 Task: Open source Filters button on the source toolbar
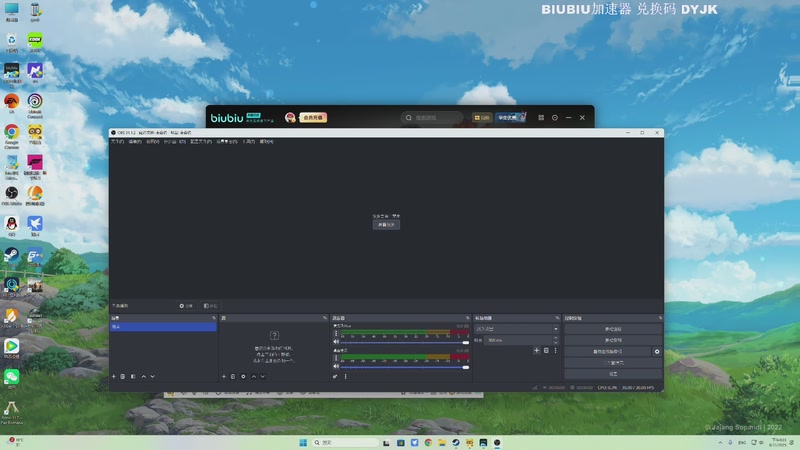(x=211, y=306)
